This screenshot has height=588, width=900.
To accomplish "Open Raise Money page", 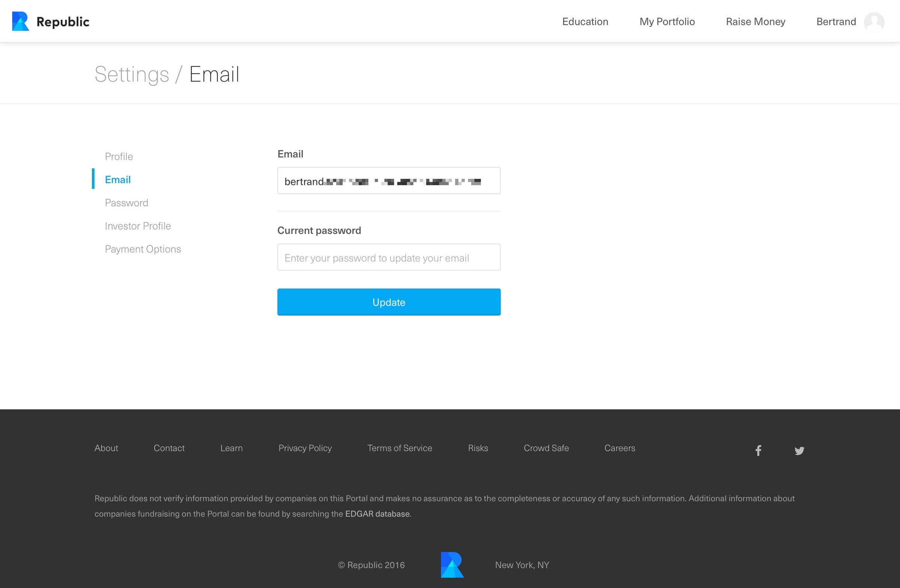I will (x=756, y=21).
